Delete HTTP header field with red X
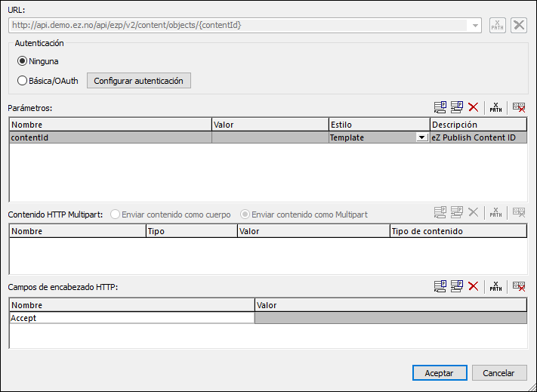The image size is (537, 392). pos(473,286)
